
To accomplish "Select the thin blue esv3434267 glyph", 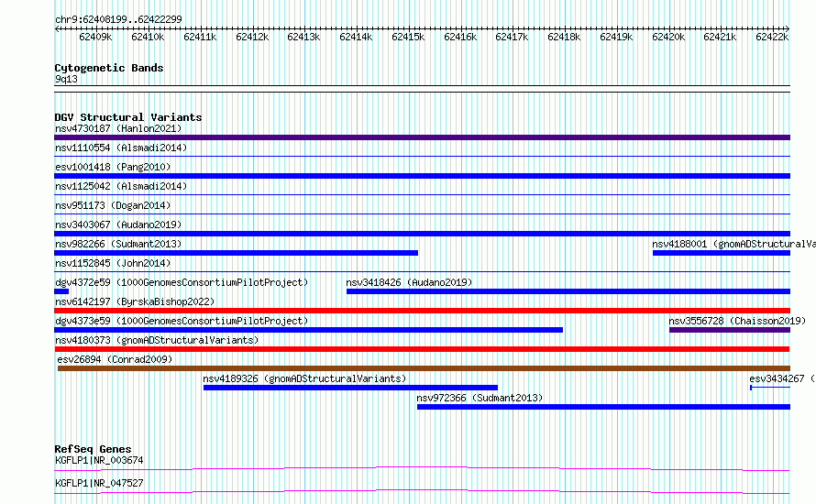I will click(770, 388).
